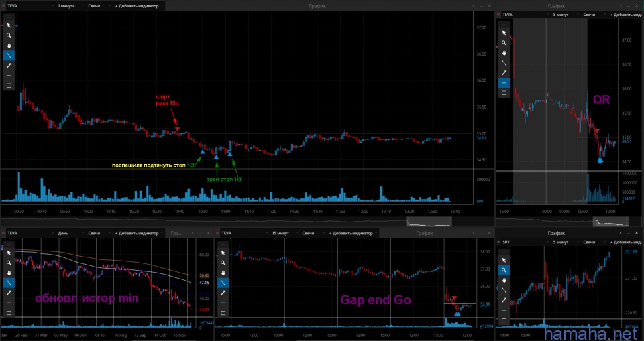
Task: Select the rectangle tool in the 1-minute chart
Action: [x=9, y=86]
